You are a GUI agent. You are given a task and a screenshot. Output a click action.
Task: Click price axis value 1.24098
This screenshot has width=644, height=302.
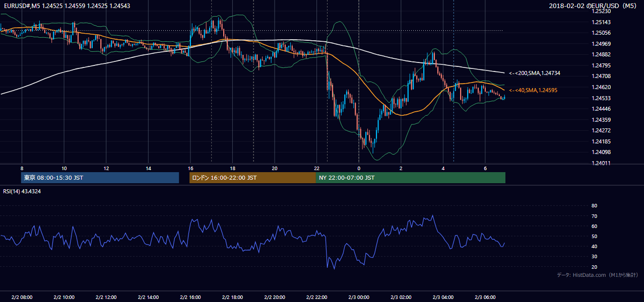(602, 153)
